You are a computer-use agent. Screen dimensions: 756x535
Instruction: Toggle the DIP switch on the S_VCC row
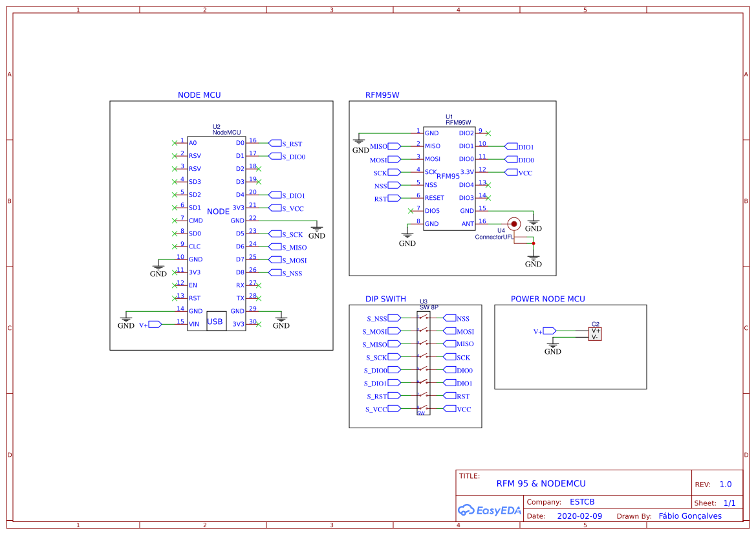click(424, 408)
